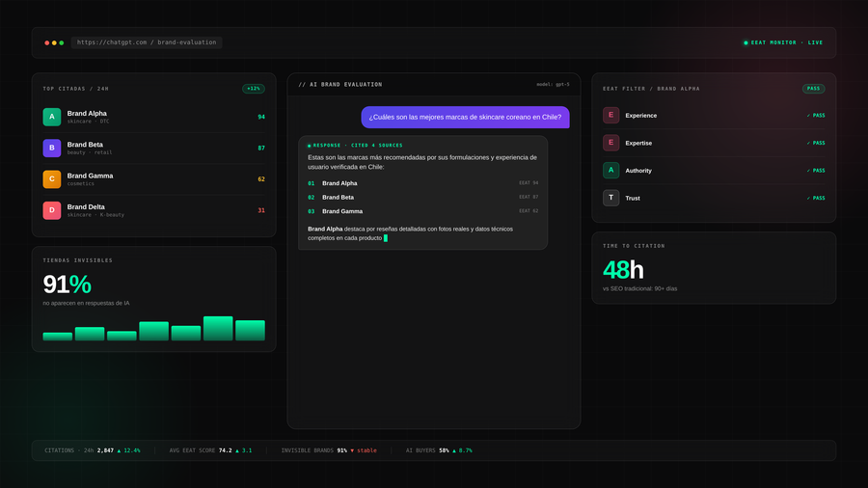
Task: Click the purple B icon for Brand Beta
Action: click(x=51, y=148)
